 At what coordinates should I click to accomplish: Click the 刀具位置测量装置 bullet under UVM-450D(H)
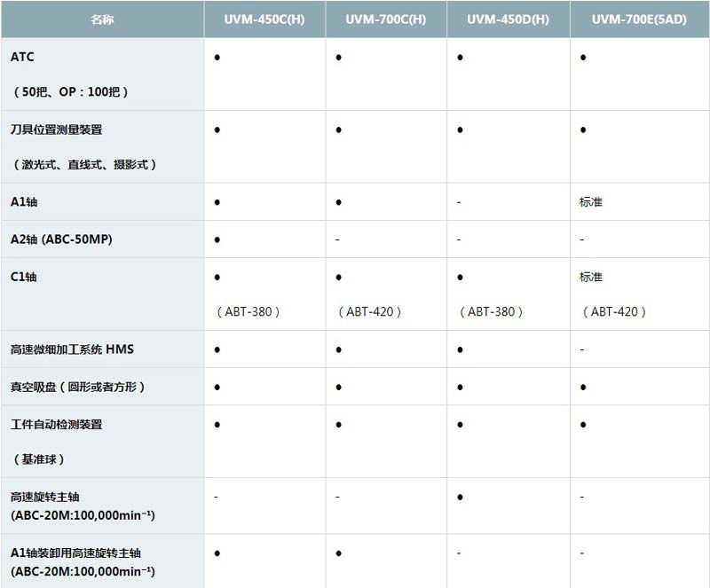point(460,129)
